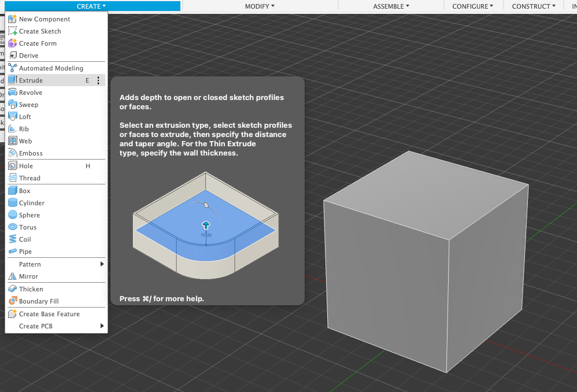577x392 pixels.
Task: Open Create Form via its purple icon
Action: [x=13, y=43]
